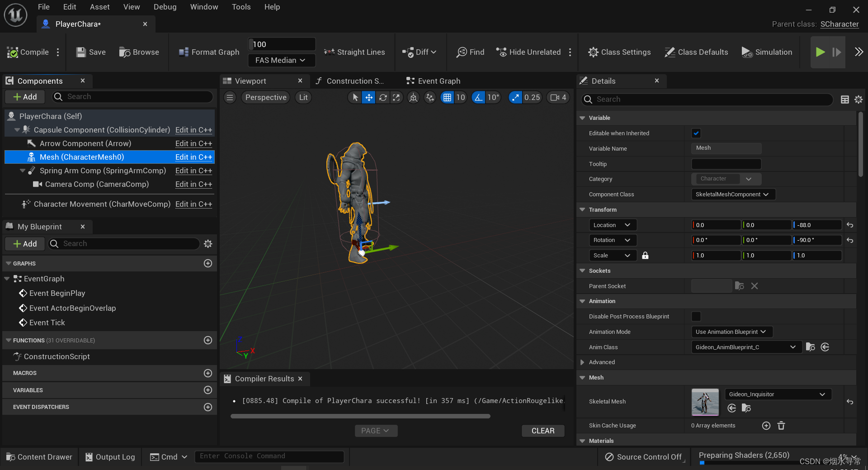
Task: Open the Content Drawer
Action: pos(39,456)
